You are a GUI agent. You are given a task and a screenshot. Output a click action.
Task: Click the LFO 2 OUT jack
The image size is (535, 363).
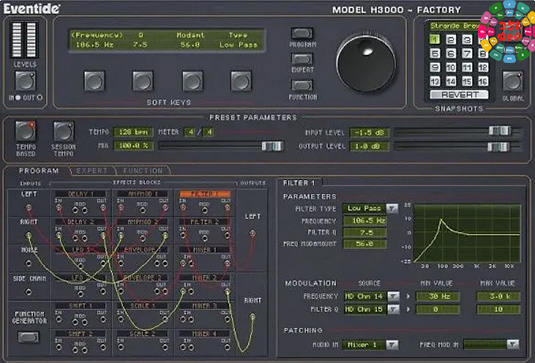click(x=103, y=291)
